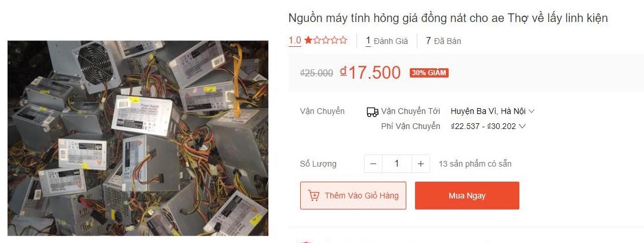
Task: Expand the shipping fee ₫22.537 - ₫30.202 dropdown
Action: click(x=488, y=126)
